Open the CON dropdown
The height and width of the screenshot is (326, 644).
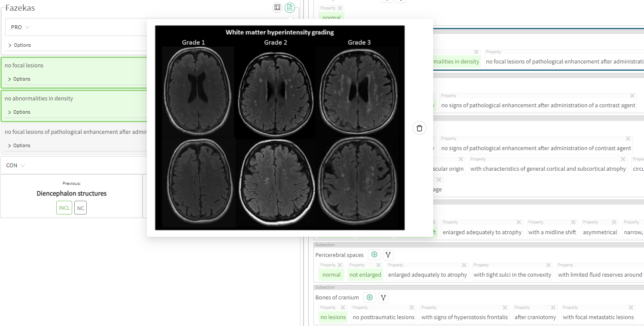click(15, 165)
